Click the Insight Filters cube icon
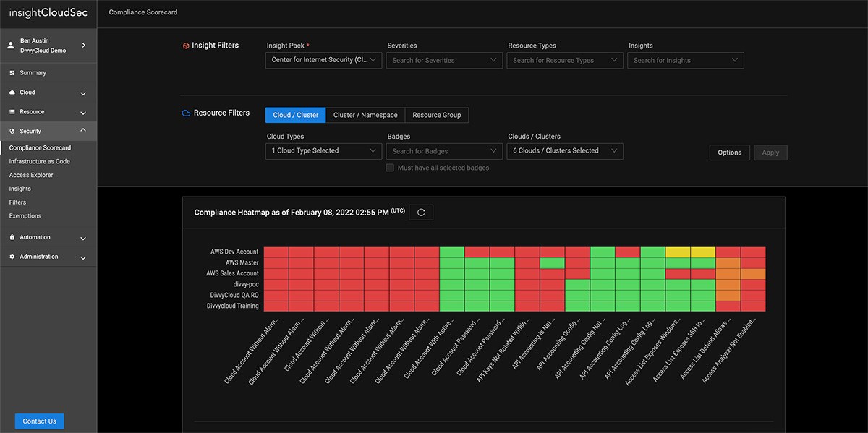868x433 pixels. point(186,46)
